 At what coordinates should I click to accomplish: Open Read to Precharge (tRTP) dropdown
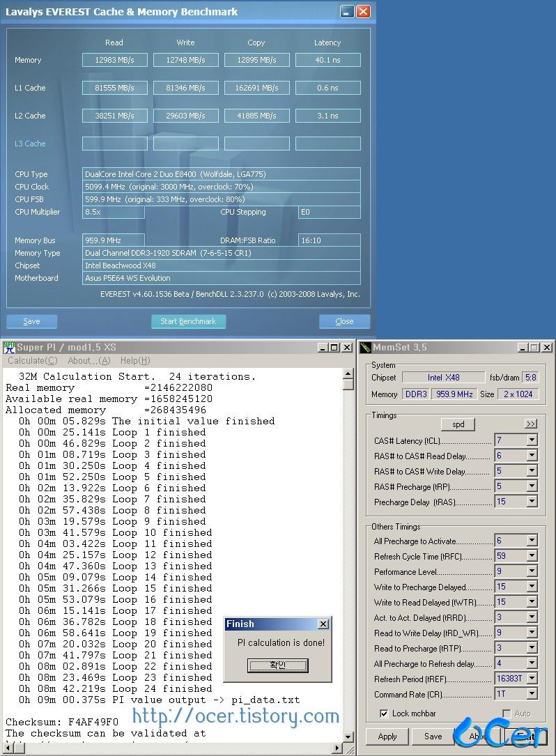532,648
